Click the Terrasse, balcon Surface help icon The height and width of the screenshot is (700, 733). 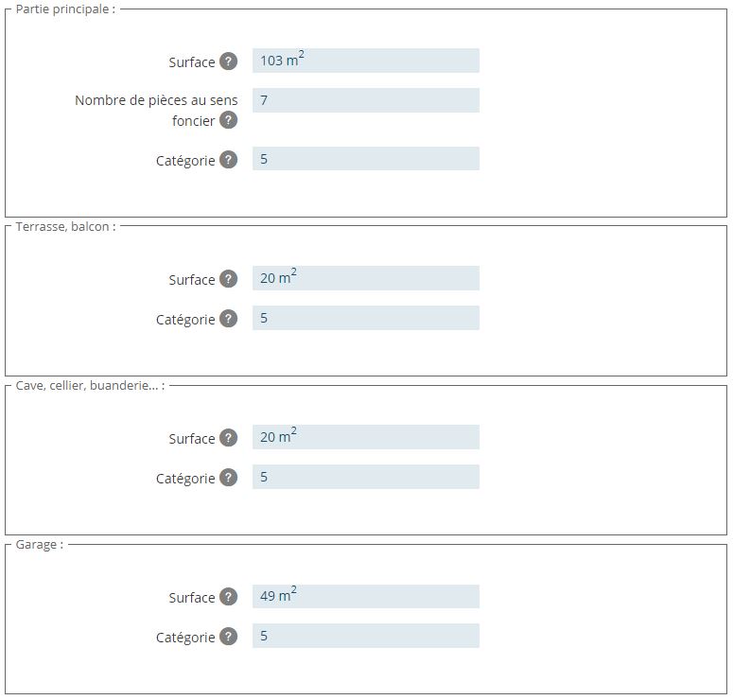(x=228, y=279)
